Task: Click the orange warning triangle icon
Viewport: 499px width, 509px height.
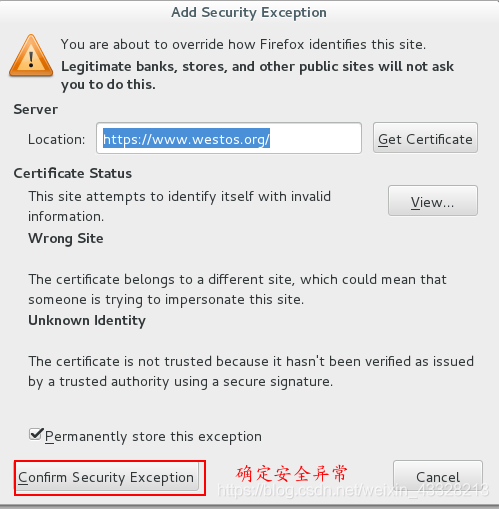Action: coord(31,56)
